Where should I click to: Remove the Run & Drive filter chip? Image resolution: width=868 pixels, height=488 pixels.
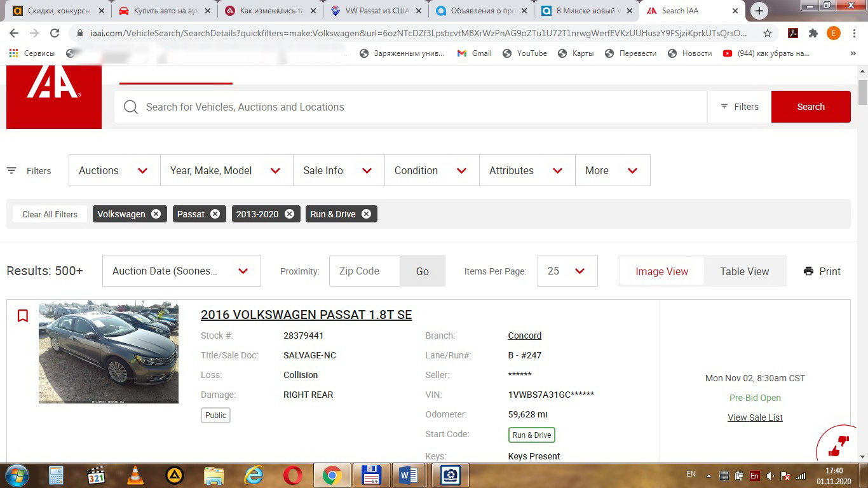[366, 214]
